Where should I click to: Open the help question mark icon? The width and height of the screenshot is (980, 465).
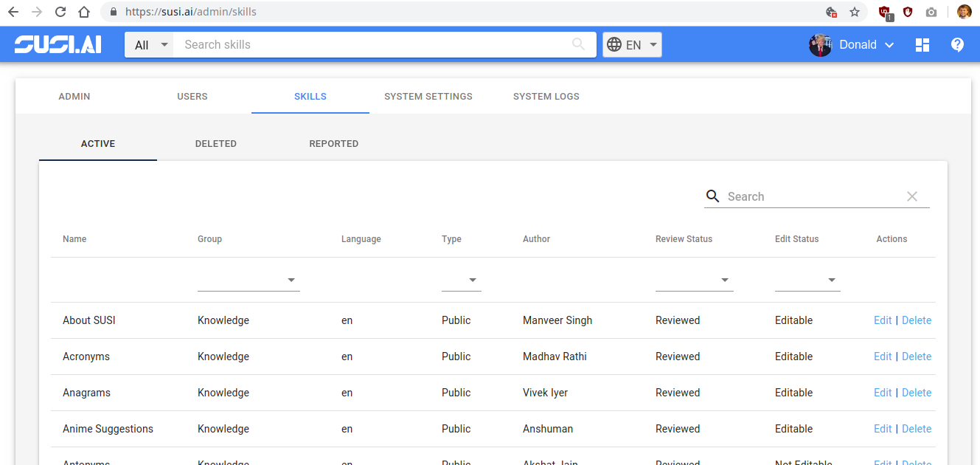pyautogui.click(x=957, y=44)
